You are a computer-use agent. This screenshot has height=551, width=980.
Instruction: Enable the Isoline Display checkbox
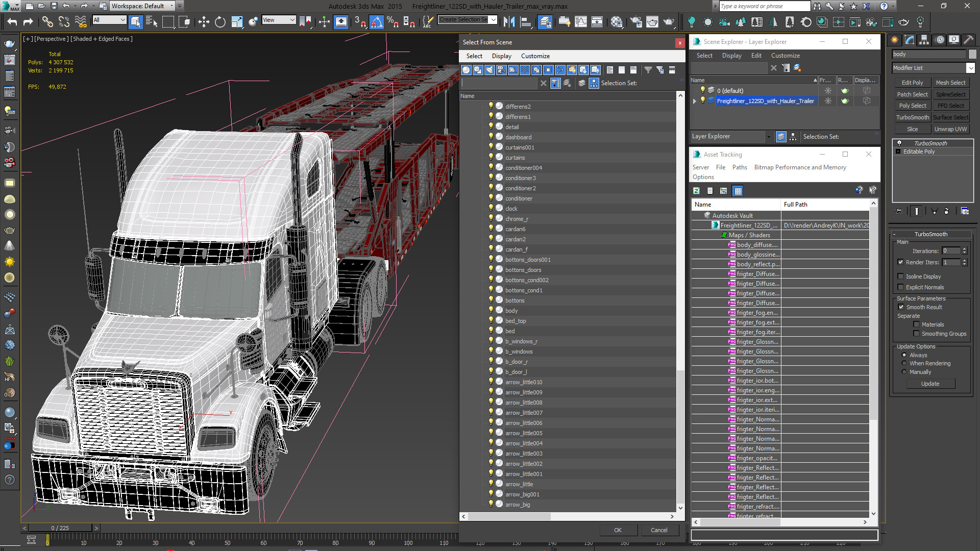pos(900,277)
